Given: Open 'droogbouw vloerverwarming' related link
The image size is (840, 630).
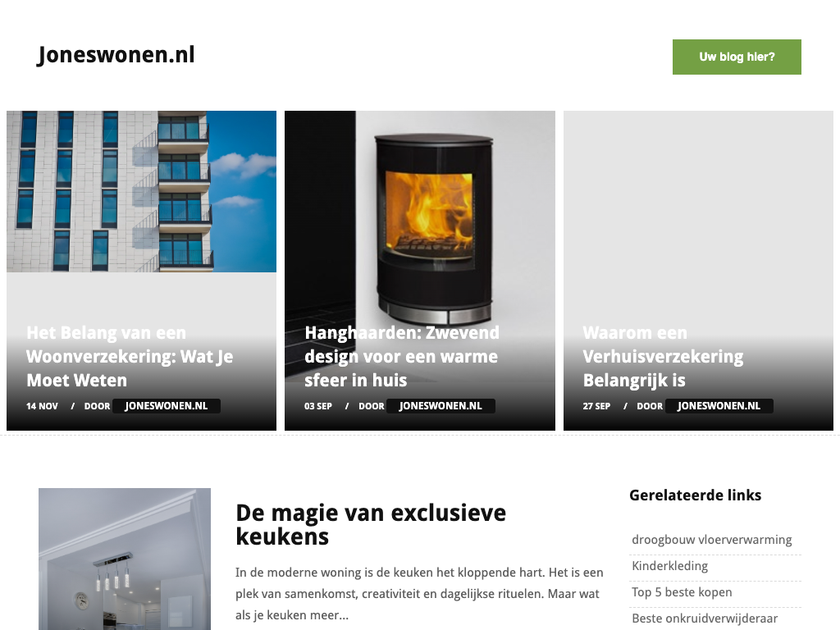Looking at the screenshot, I should coord(711,540).
